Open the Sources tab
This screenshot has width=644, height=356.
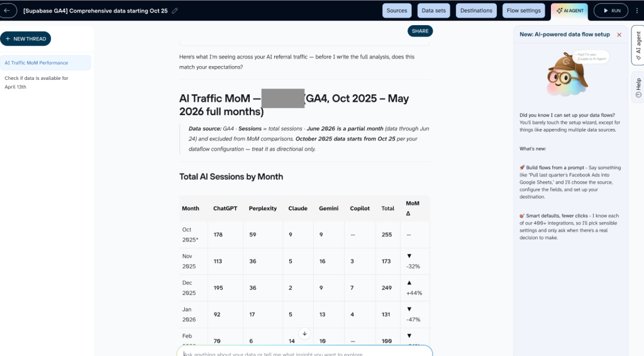pos(397,11)
